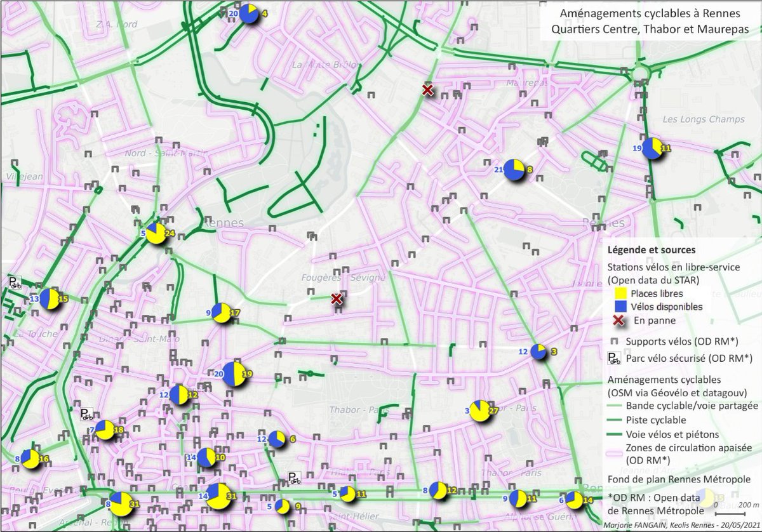Click the secured bike park icon above station 13/15
The image size is (762, 532).
click(15, 283)
